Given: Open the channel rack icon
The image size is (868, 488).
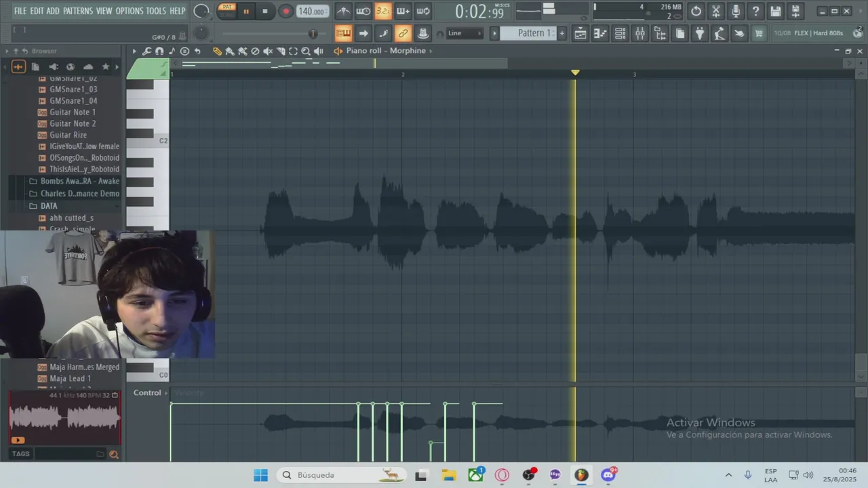Looking at the screenshot, I should pos(620,33).
